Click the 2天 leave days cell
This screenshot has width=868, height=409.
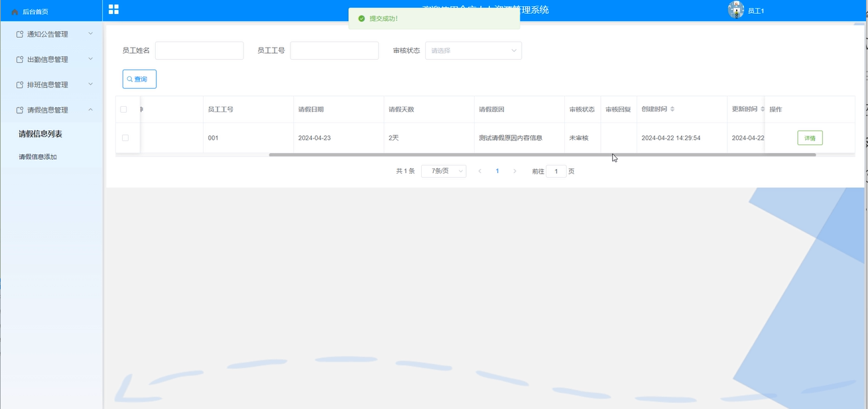coord(394,138)
